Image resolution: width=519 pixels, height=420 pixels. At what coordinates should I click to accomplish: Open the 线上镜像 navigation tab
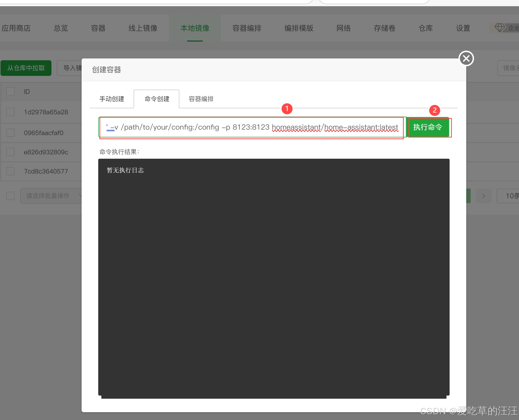tap(143, 28)
